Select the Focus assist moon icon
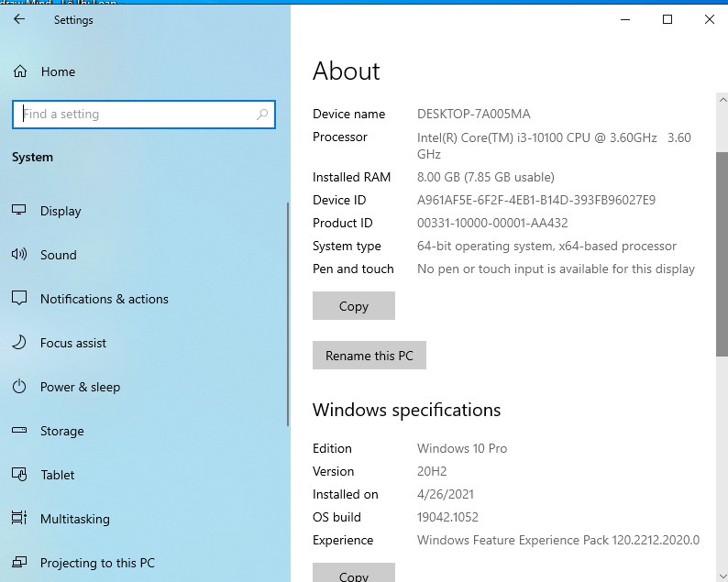 [x=19, y=343]
